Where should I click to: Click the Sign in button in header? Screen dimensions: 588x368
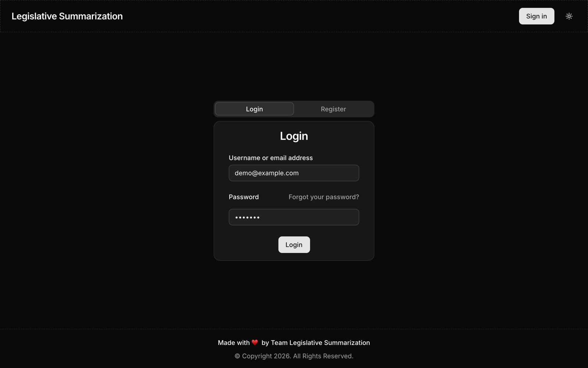point(537,16)
